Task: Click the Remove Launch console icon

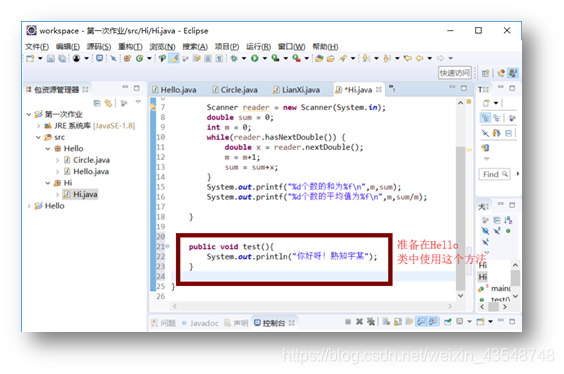Action: pos(359,321)
